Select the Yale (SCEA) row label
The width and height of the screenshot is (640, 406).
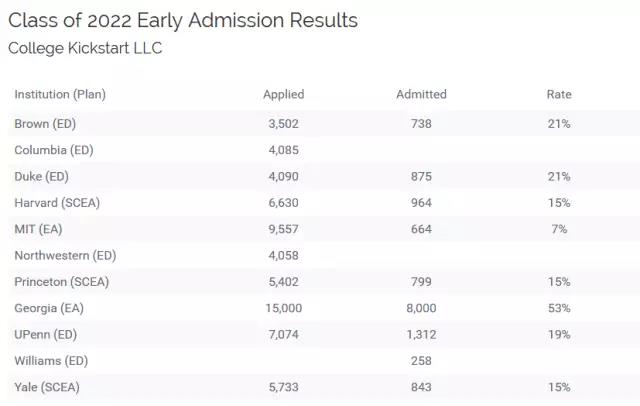click(x=47, y=387)
